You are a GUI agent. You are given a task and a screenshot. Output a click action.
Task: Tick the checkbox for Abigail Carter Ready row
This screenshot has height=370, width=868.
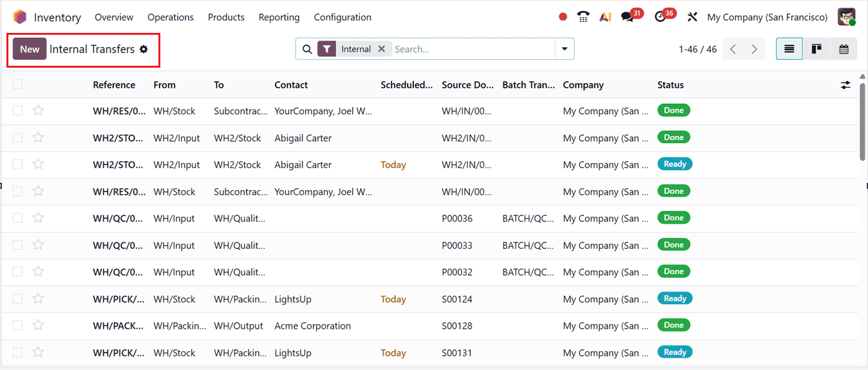[17, 164]
